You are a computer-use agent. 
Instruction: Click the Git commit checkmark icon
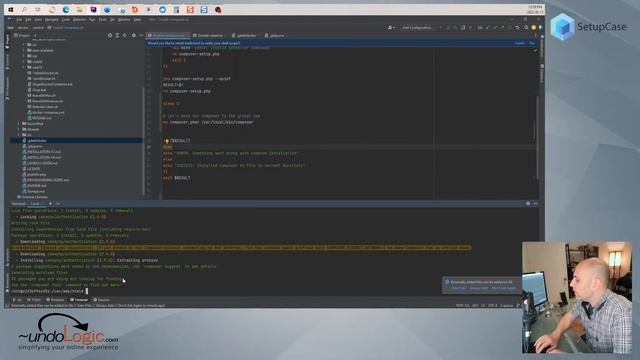click(495, 28)
